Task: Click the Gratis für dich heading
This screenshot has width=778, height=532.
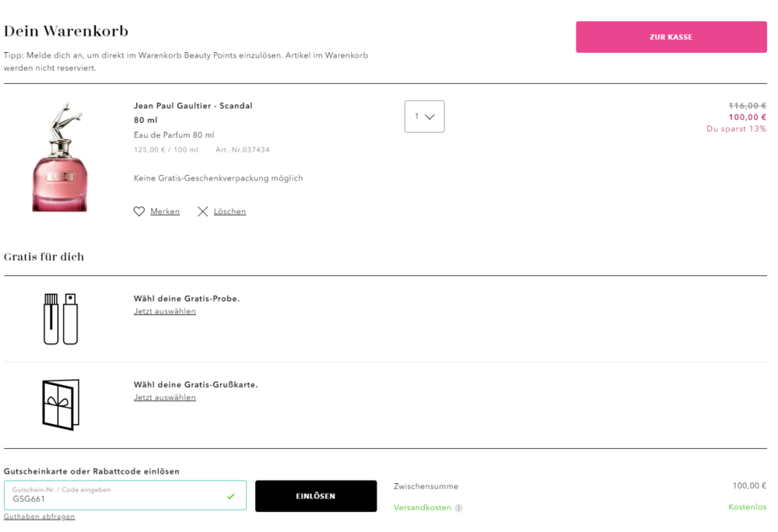Action: coord(44,257)
